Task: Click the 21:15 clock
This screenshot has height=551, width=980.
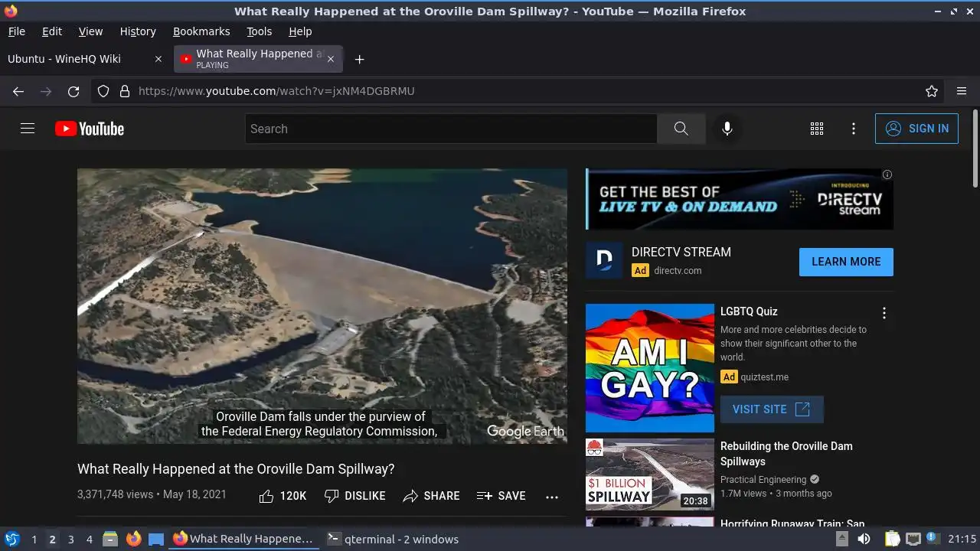Action: pos(962,539)
